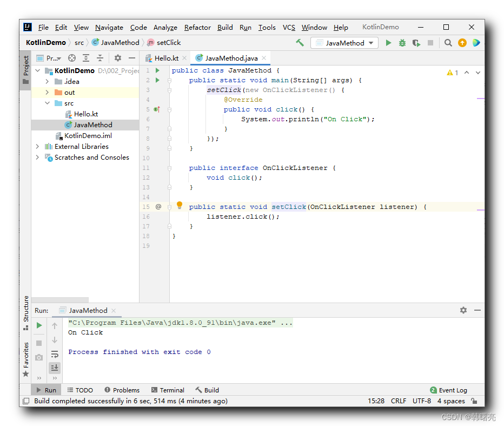Screen dimensions: 504x426
Task: Expand more Run panel actions chevron below the camera icon
Action: [39, 378]
